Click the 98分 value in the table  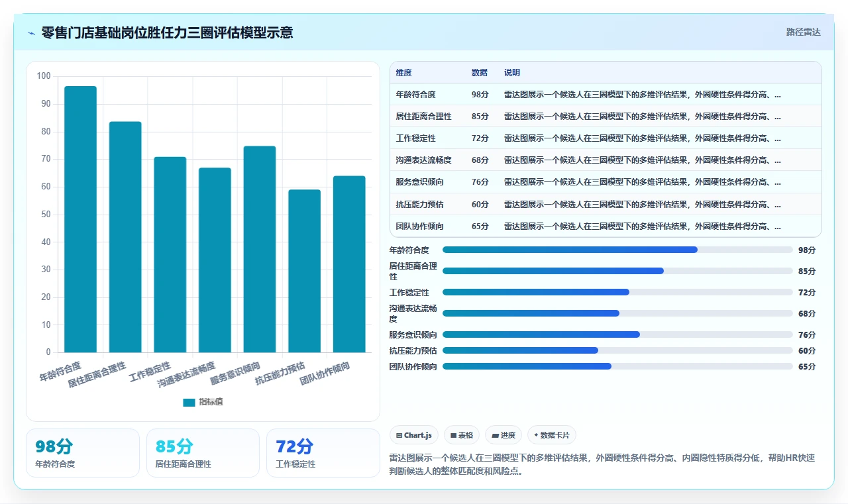480,95
